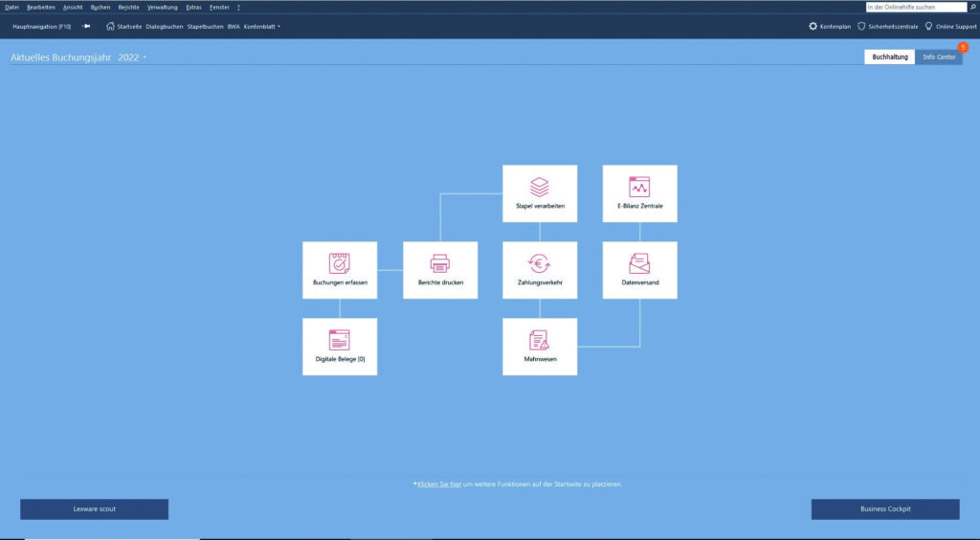Expand the Buchungsjahr 2022 dropdown
This screenshot has width=980, height=540.
coord(145,58)
